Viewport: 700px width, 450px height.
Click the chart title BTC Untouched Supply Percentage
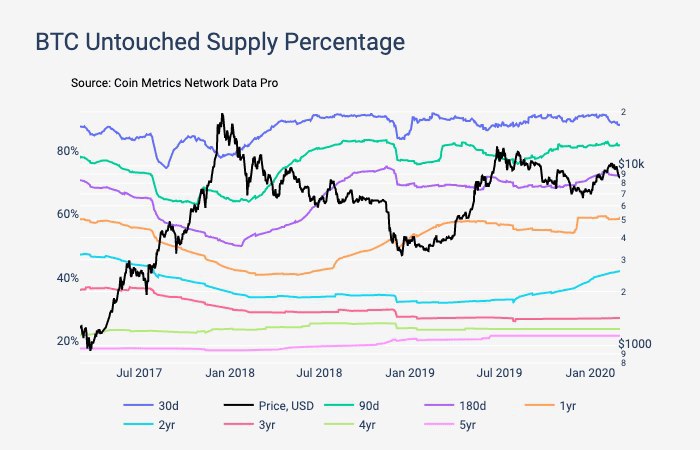pos(220,42)
